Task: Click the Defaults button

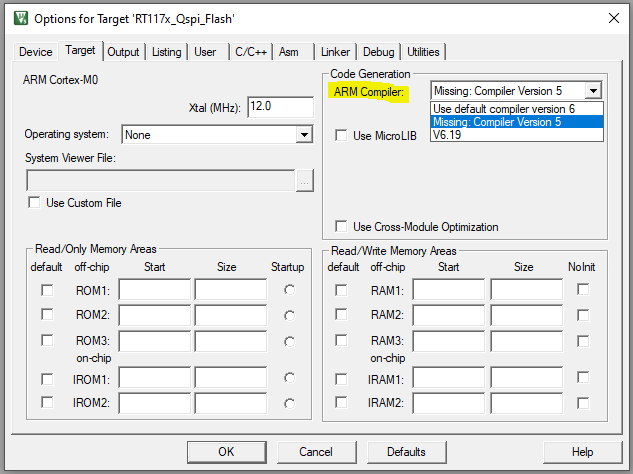Action: [x=407, y=452]
